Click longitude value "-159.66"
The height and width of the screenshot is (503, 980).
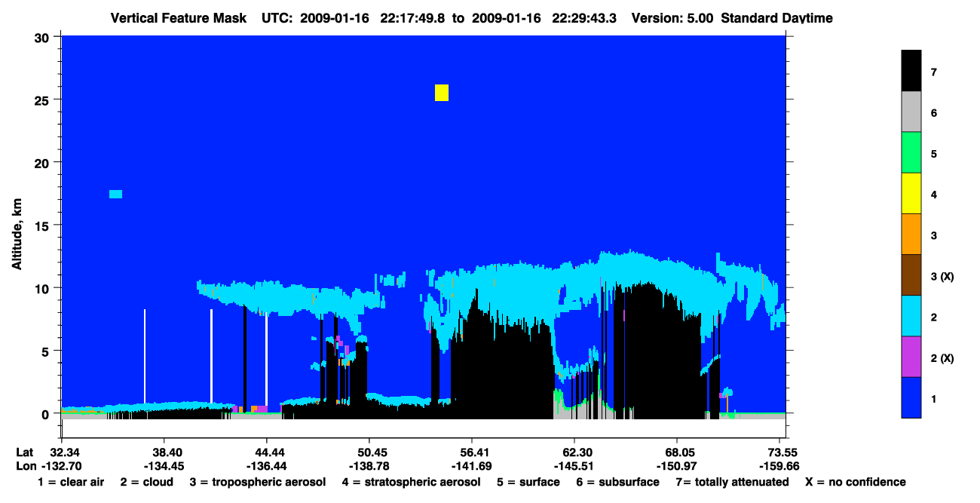coord(779,466)
